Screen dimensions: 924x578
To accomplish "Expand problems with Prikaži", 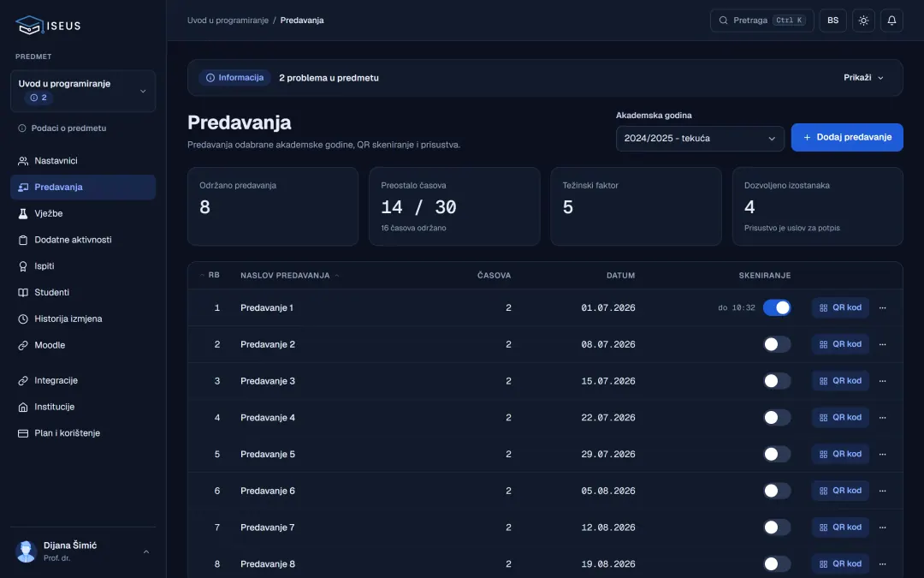I will [863, 78].
